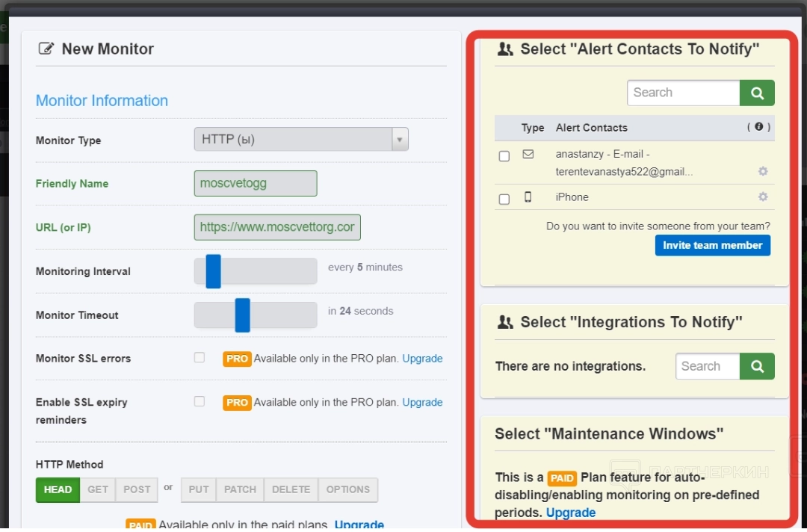Toggle the Monitor SSL errors checkbox

coord(200,358)
